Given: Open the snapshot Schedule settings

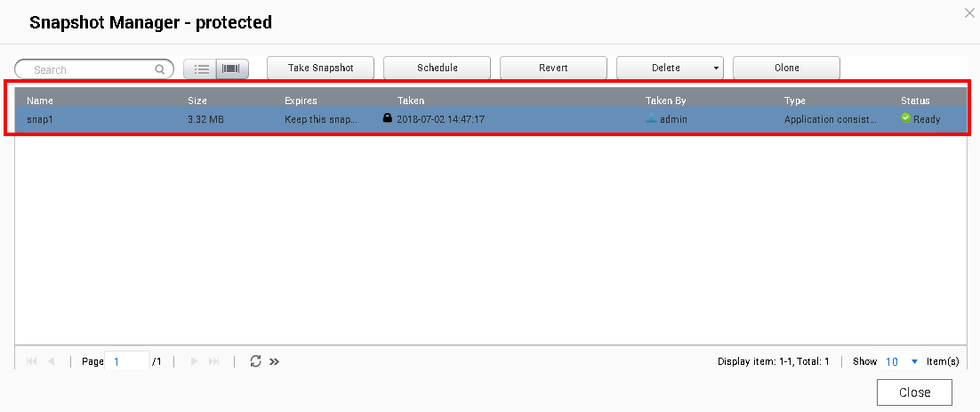Looking at the screenshot, I should 437,69.
